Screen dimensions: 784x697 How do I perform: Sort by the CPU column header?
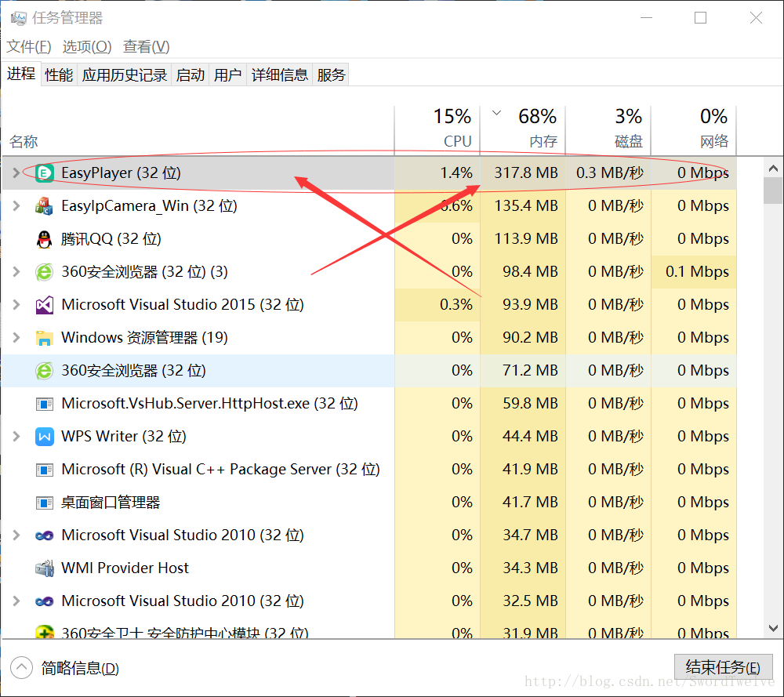(x=437, y=129)
